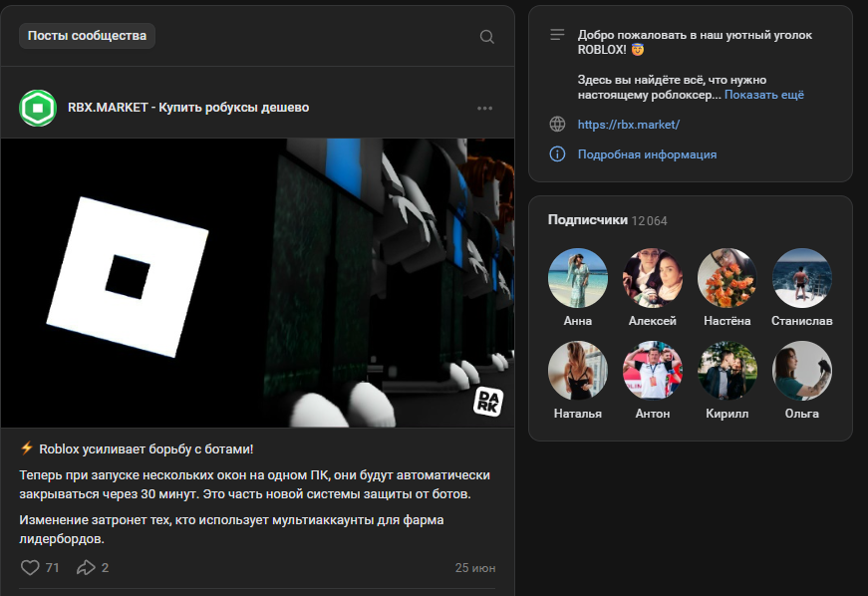Open subscriber Анна's profile avatar
This screenshot has height=596, width=868.
coord(578,278)
